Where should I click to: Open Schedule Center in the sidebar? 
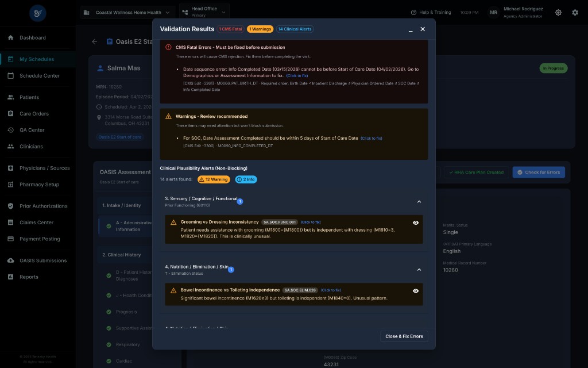coord(37,75)
